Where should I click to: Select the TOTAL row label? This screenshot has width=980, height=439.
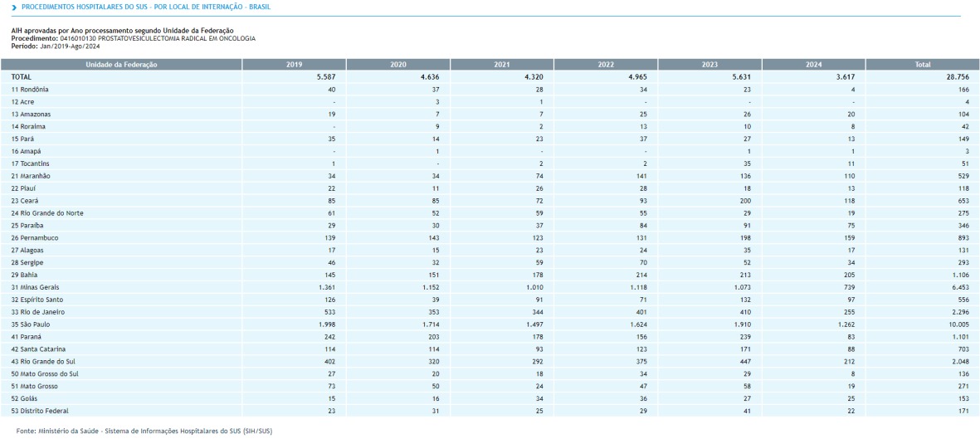coord(22,76)
